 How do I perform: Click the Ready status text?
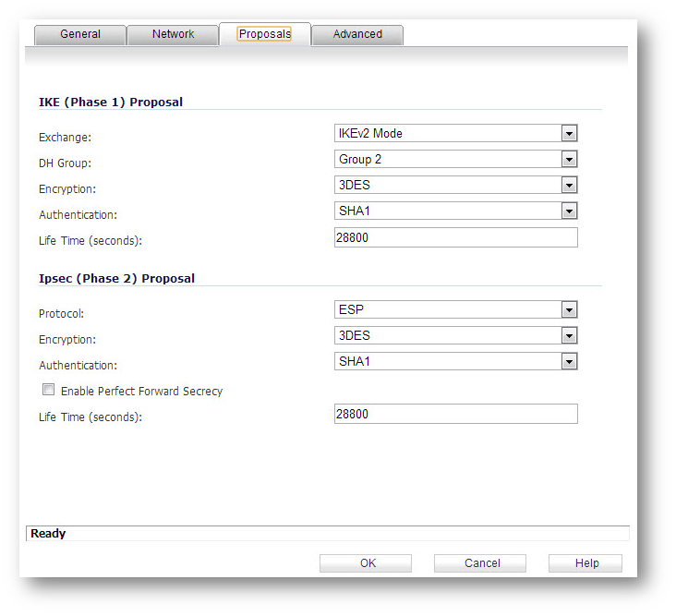click(x=48, y=534)
